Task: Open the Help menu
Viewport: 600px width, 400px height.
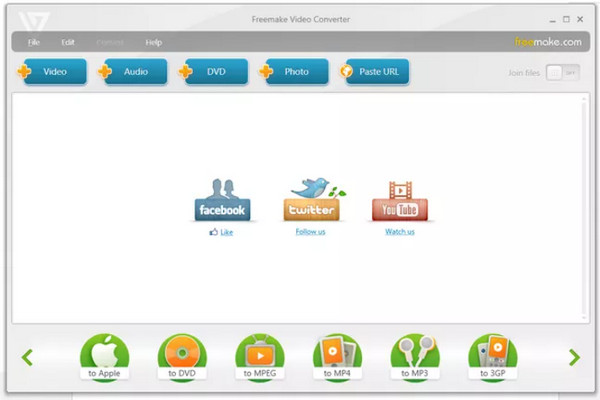Action: tap(153, 42)
